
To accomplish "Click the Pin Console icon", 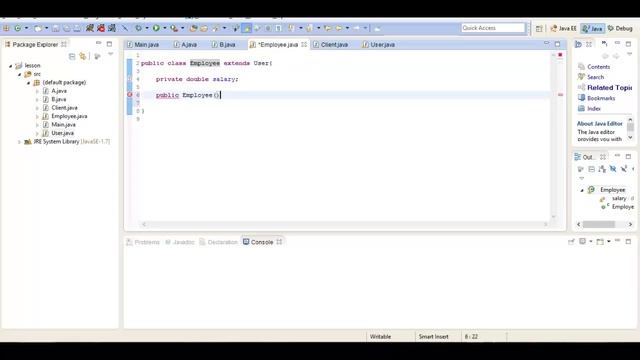I will [571, 242].
